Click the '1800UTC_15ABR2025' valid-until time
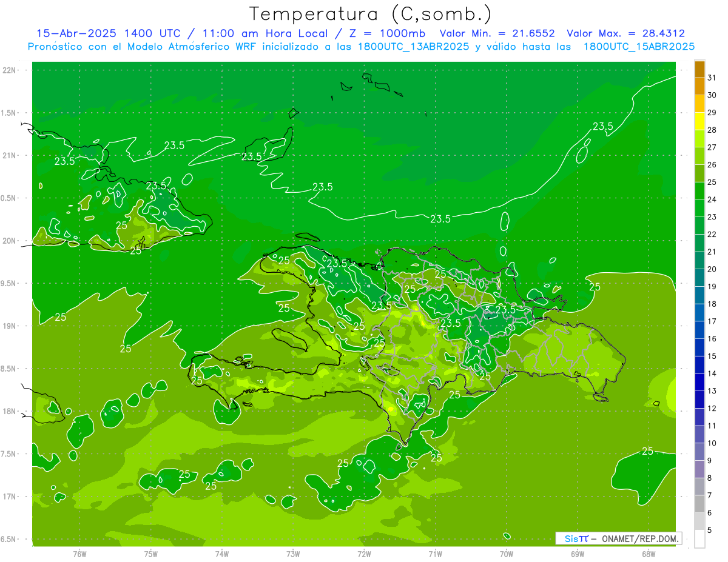 click(639, 47)
